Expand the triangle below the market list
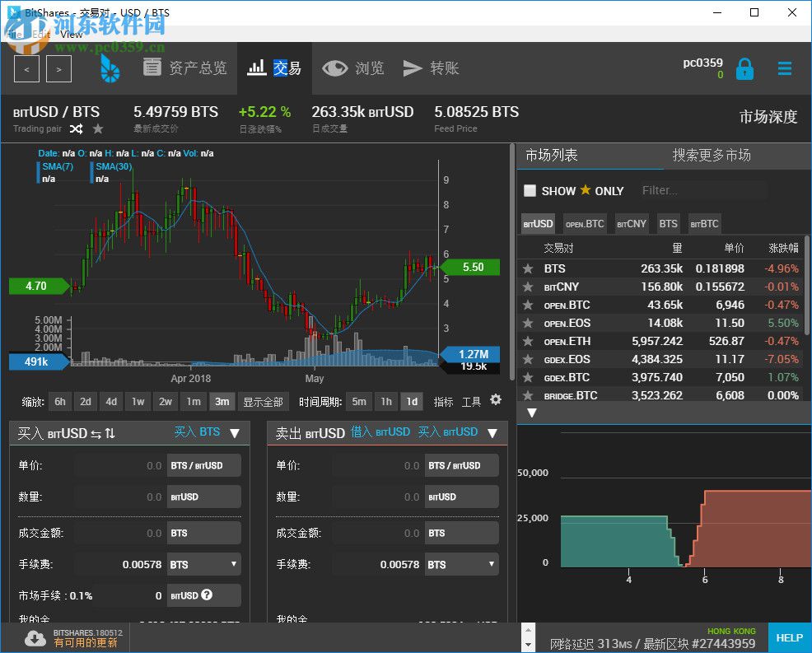Image resolution: width=812 pixels, height=653 pixels. point(532,414)
